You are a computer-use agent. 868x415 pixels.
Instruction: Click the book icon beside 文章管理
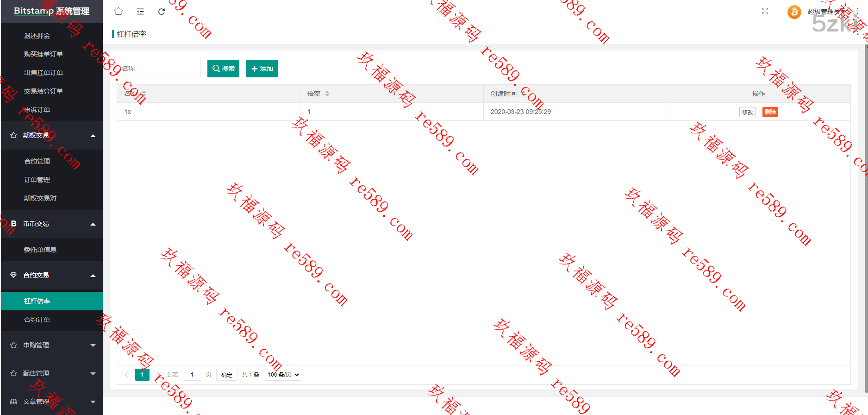click(13, 402)
